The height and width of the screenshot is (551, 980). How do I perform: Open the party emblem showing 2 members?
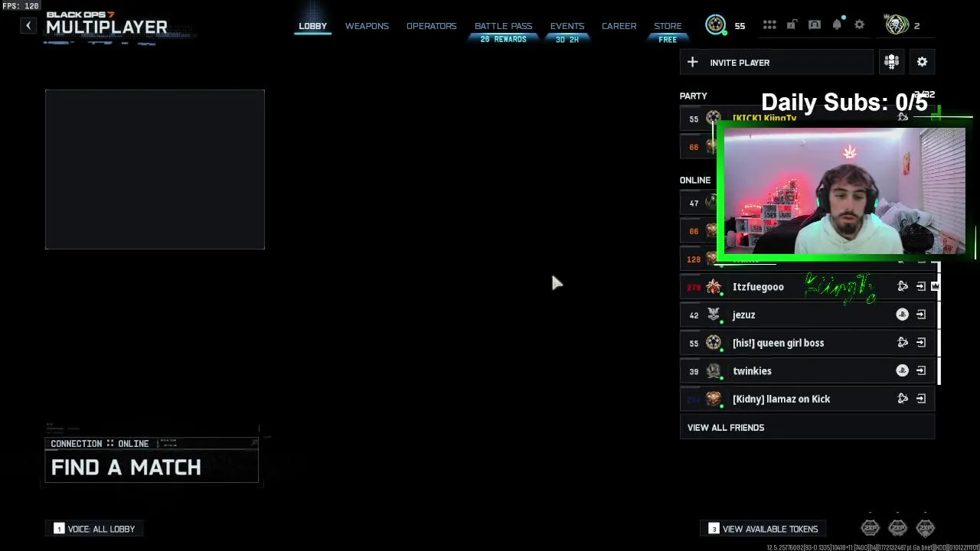click(897, 25)
